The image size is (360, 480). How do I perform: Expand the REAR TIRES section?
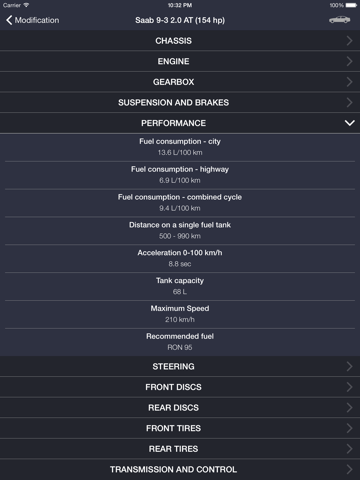[x=180, y=449]
